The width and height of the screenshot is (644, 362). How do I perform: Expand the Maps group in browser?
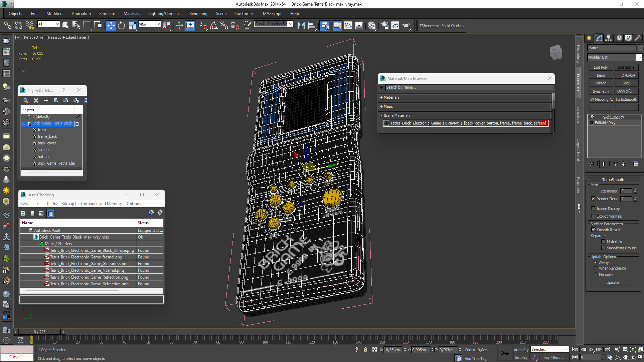click(x=465, y=106)
